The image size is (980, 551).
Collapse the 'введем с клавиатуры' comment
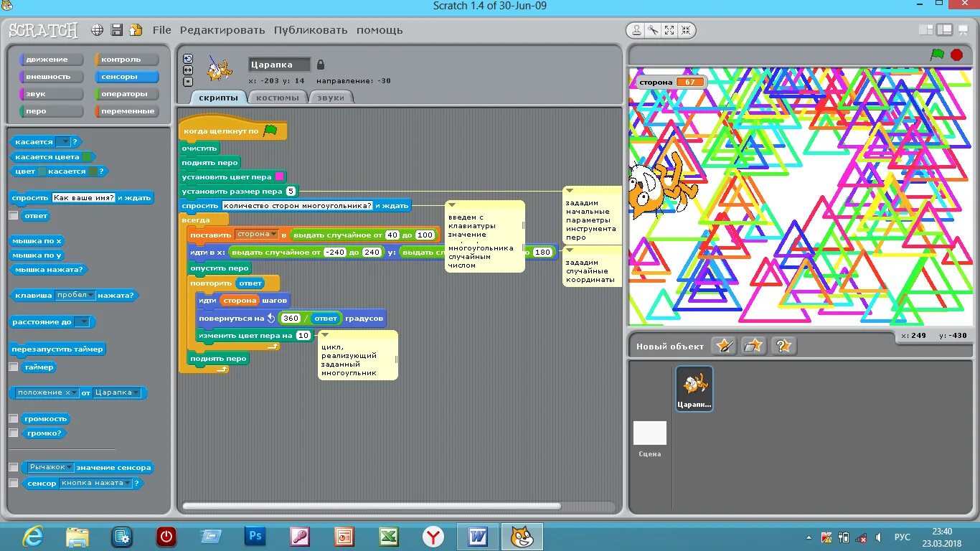451,205
